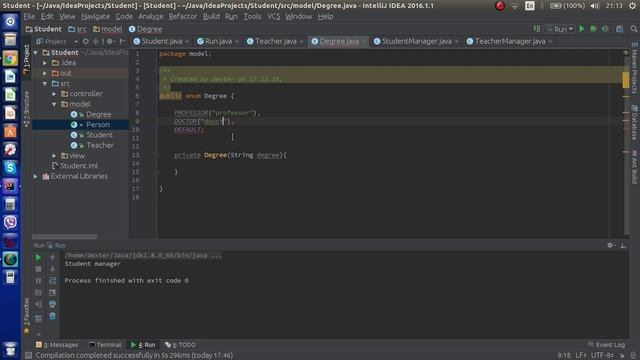Click the exit icon in Run panel
This screenshot has width=640, height=360.
pos(38,304)
